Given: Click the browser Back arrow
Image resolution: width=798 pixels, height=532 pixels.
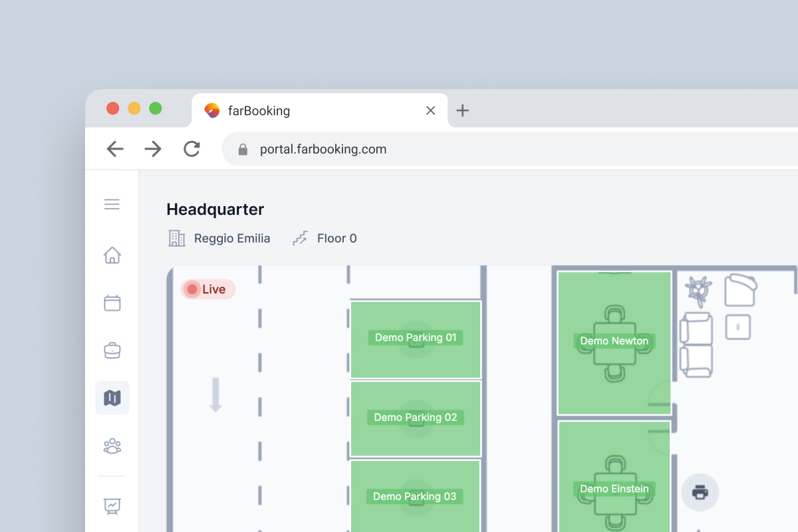Looking at the screenshot, I should point(115,149).
